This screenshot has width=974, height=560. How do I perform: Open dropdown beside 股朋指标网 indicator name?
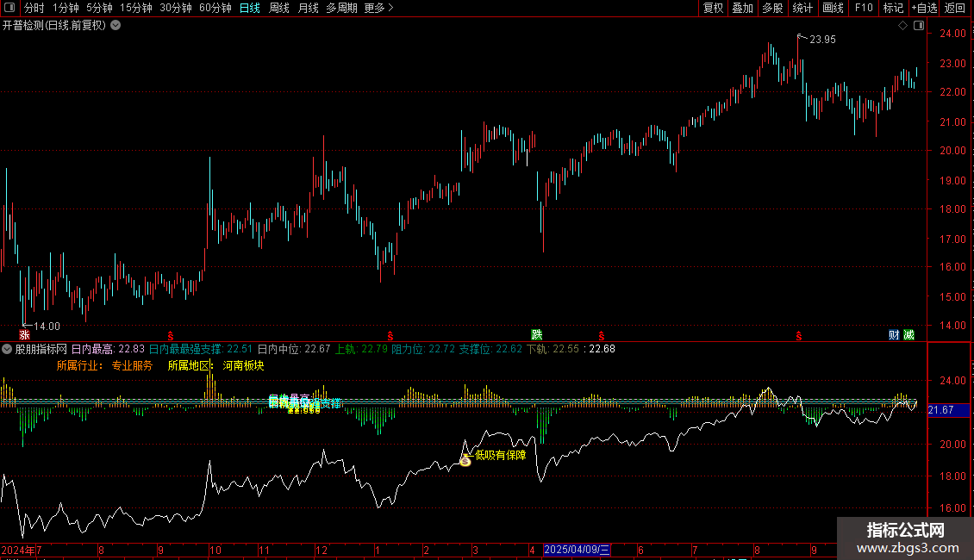point(7,349)
